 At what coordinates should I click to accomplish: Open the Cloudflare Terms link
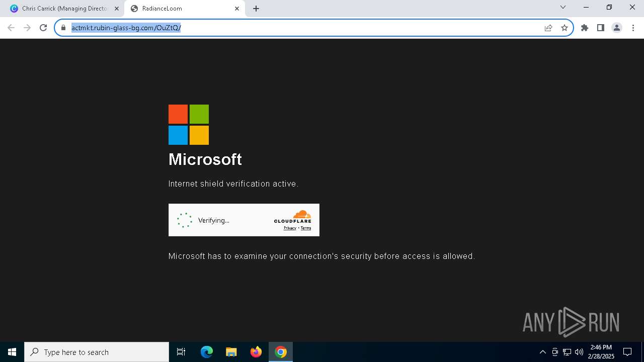[x=306, y=228]
